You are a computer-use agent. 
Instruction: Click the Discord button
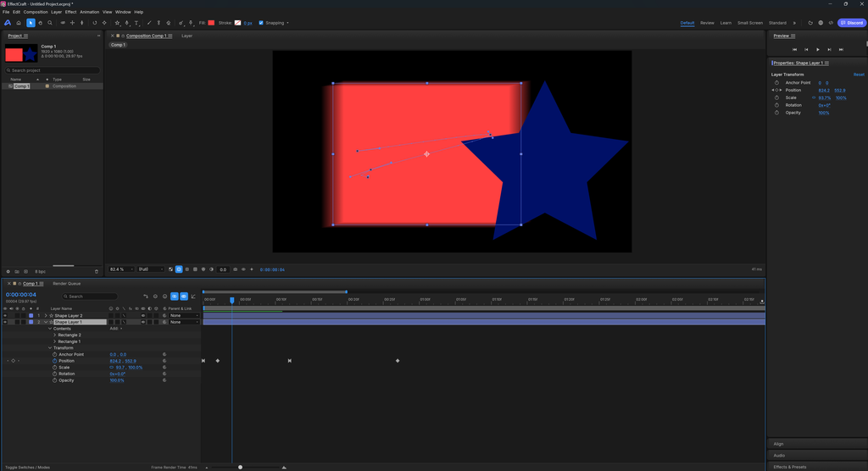[x=852, y=23]
